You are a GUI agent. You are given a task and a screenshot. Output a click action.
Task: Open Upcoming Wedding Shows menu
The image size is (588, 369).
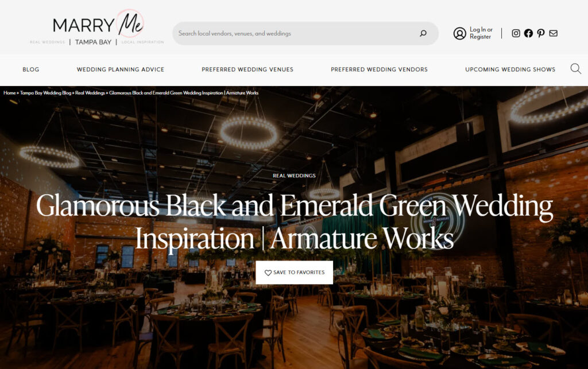point(510,69)
